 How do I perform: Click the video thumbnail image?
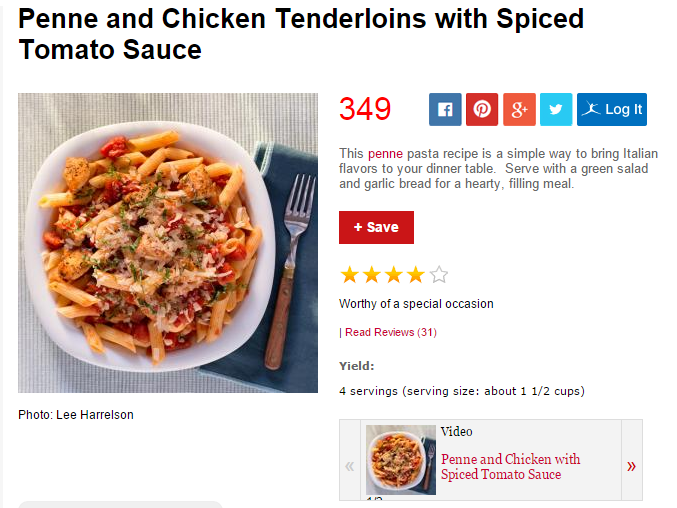401,460
